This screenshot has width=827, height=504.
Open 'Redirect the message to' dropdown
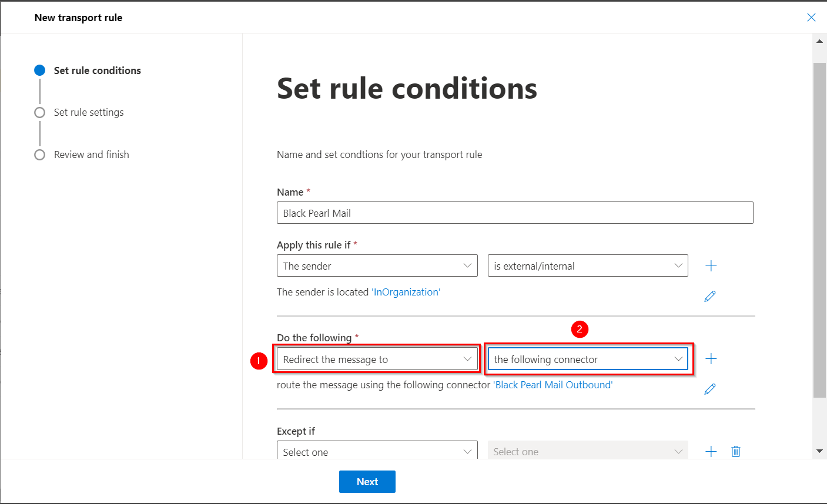(x=377, y=359)
